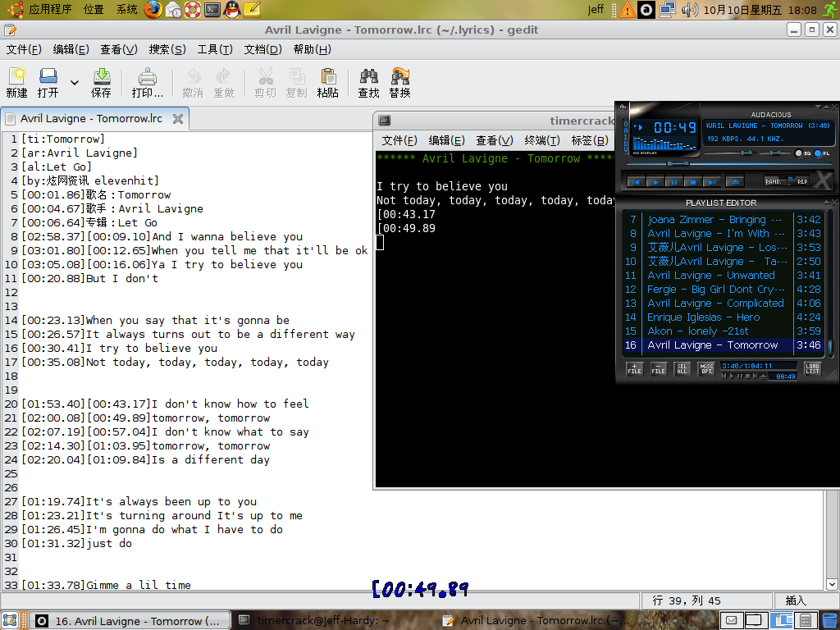The height and width of the screenshot is (630, 840).
Task: Click the Paste (粘贴) clipboard icon
Action: tap(327, 83)
